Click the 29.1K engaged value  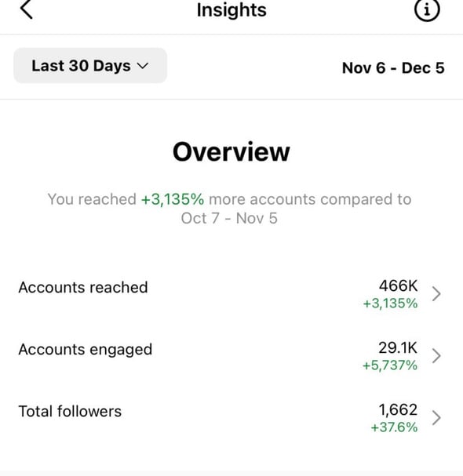[398, 348]
